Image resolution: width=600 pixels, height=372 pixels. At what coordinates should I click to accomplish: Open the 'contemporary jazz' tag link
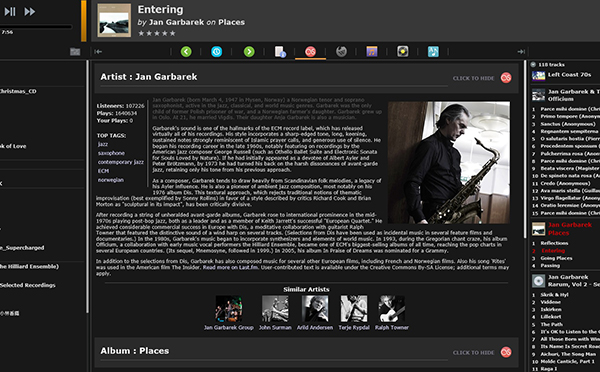(121, 162)
